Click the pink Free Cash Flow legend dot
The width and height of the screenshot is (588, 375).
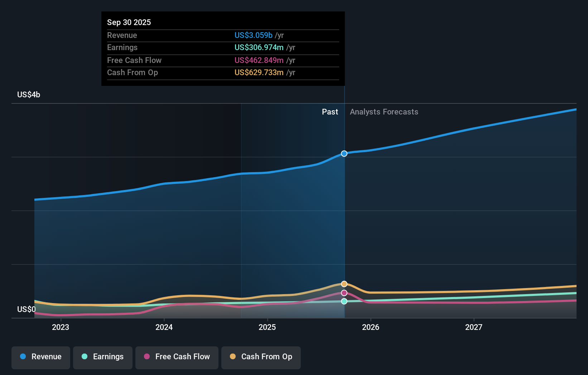tap(146, 357)
